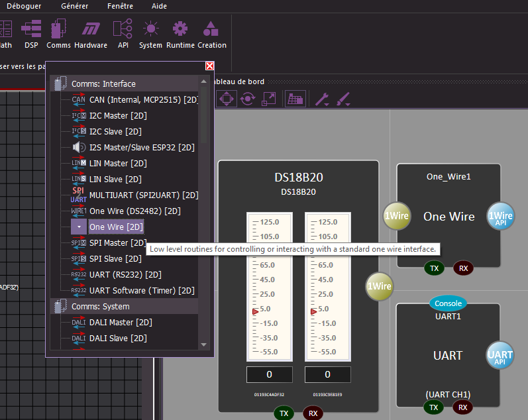Viewport: 528px width, 420px height.
Task: Click the blue UART API button
Action: [x=500, y=355]
